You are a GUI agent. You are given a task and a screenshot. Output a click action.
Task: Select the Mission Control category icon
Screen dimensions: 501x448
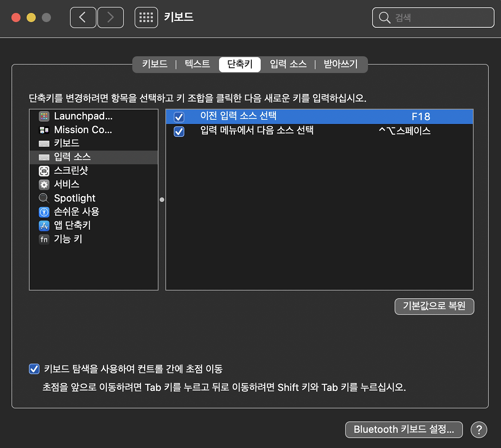[44, 130]
